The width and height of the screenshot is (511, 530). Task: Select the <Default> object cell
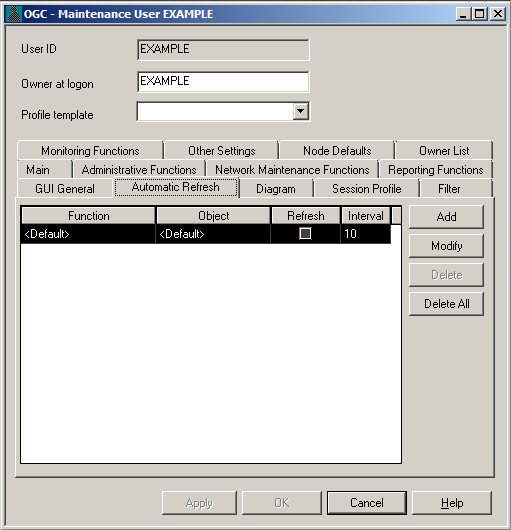213,234
